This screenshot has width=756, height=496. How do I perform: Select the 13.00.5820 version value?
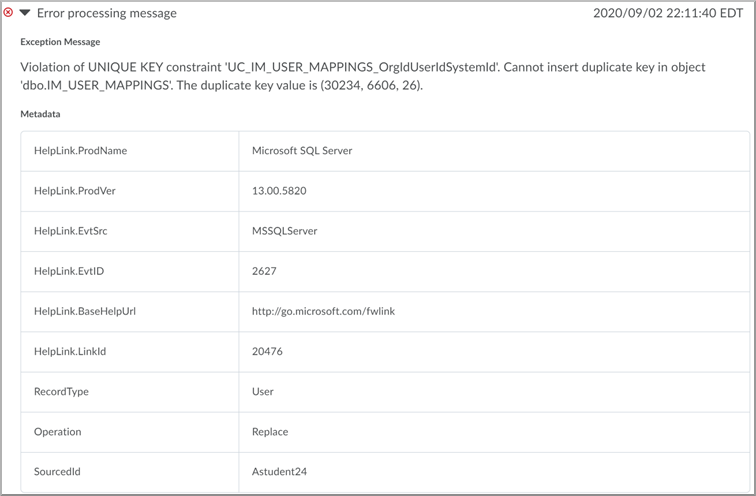[x=279, y=191]
